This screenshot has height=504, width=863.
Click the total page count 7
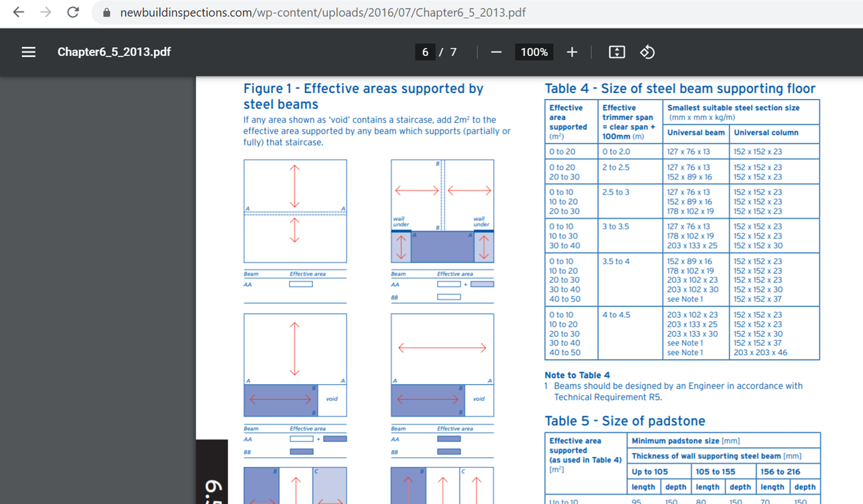[453, 52]
